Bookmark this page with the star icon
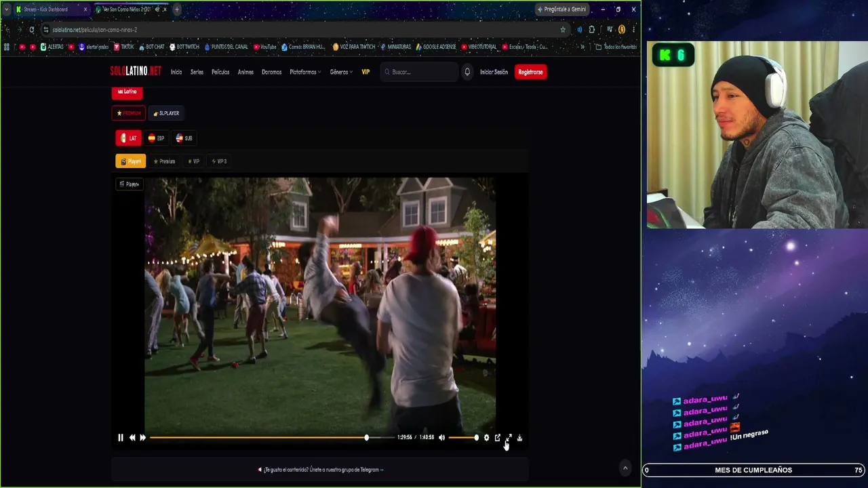Viewport: 868px width, 488px height. click(563, 30)
